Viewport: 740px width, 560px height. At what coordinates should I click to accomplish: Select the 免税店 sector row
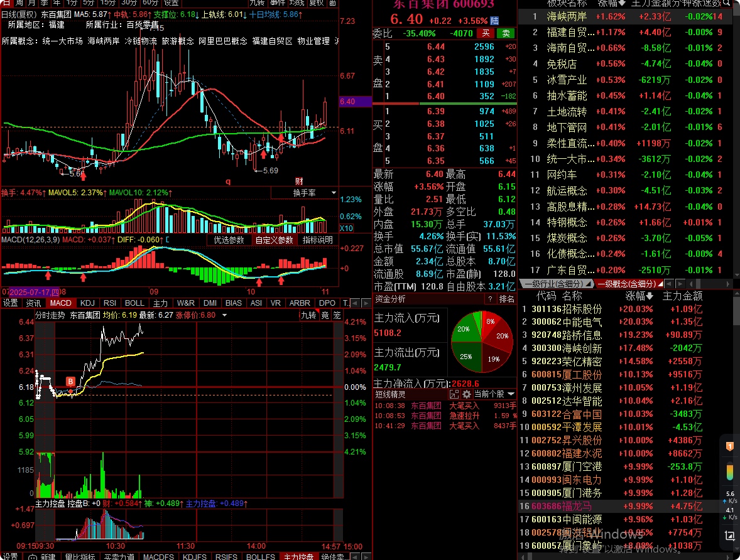626,63
